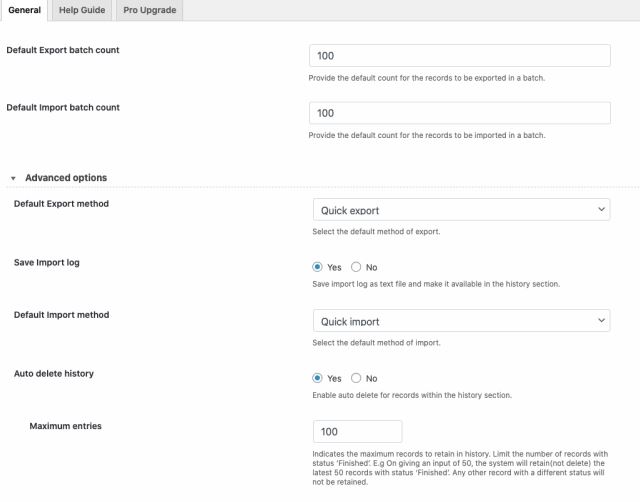The width and height of the screenshot is (640, 502).
Task: Select the General tab
Action: pyautogui.click(x=24, y=10)
